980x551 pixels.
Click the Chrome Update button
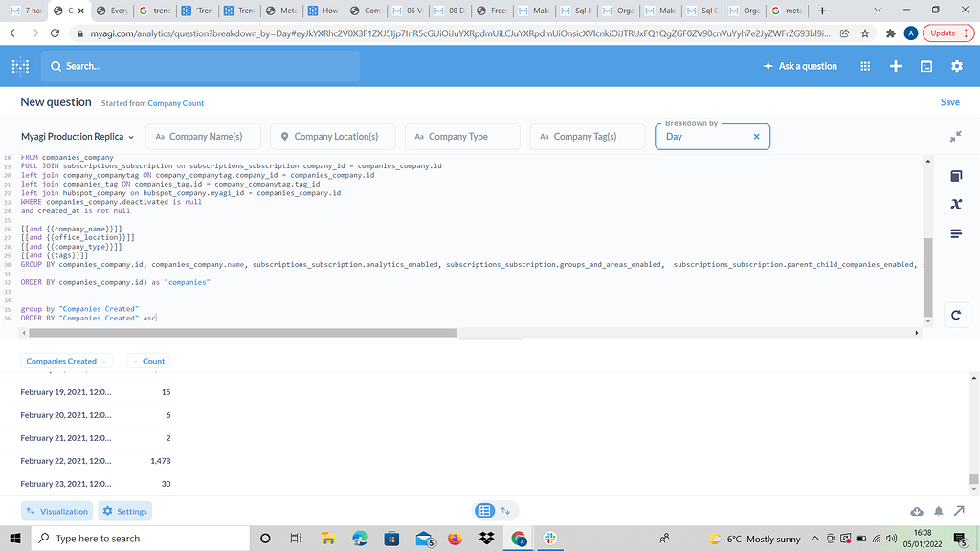[948, 33]
